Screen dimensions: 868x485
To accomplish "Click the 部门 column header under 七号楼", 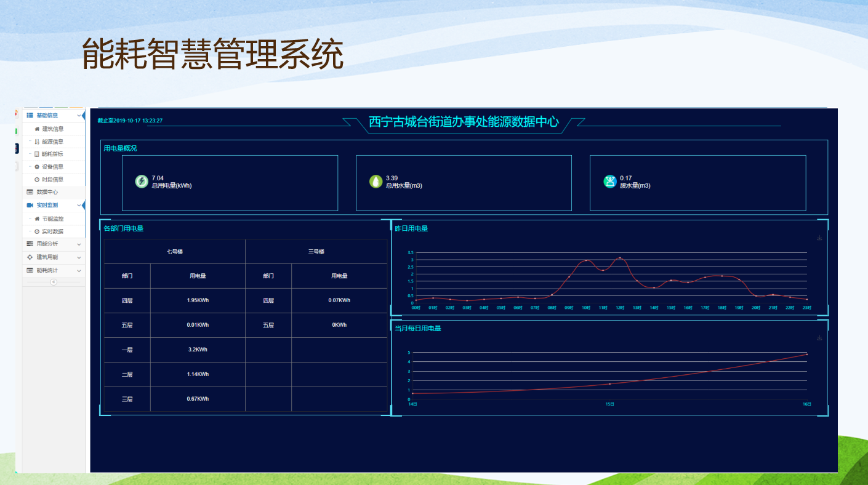I will tap(127, 276).
